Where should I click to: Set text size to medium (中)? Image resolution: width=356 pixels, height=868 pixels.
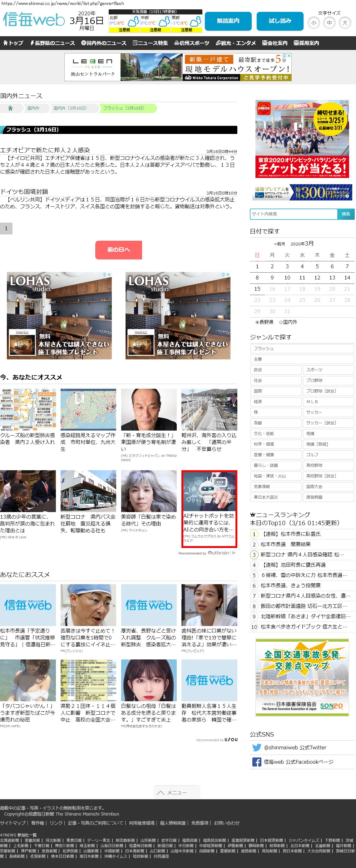[x=329, y=22]
